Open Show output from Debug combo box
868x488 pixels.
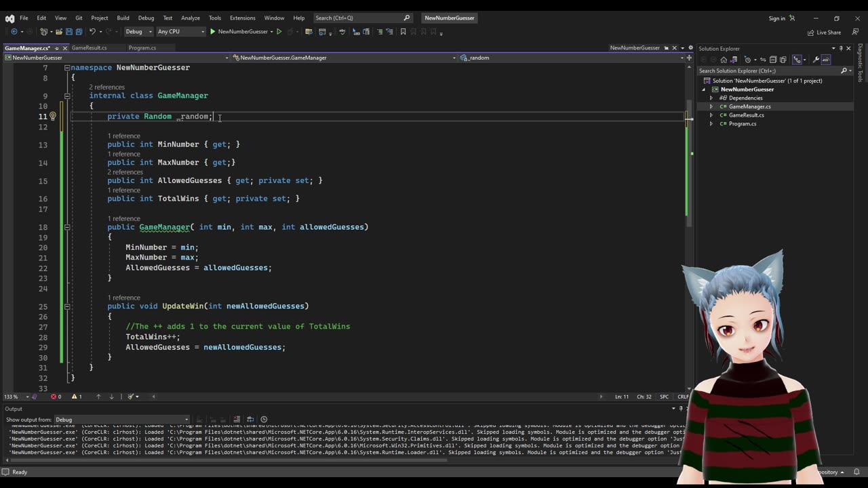pyautogui.click(x=121, y=420)
